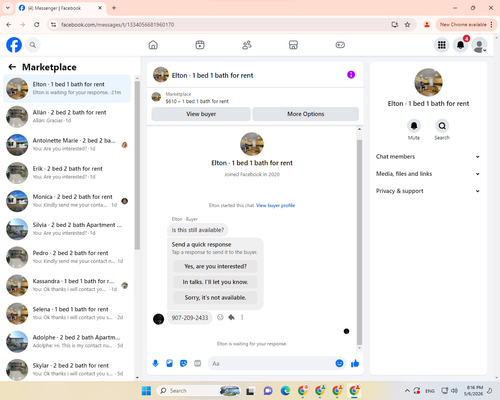The height and width of the screenshot is (400, 500).
Task: Click the 907-209-2433 message bubble
Action: [x=190, y=318]
